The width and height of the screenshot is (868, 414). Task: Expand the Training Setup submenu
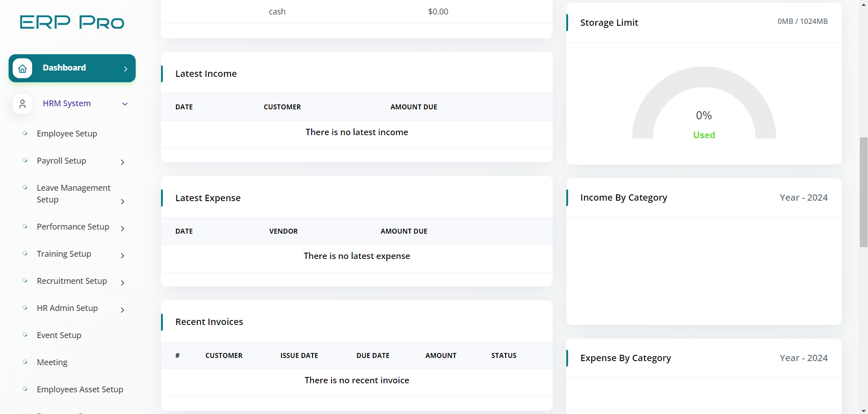123,255
